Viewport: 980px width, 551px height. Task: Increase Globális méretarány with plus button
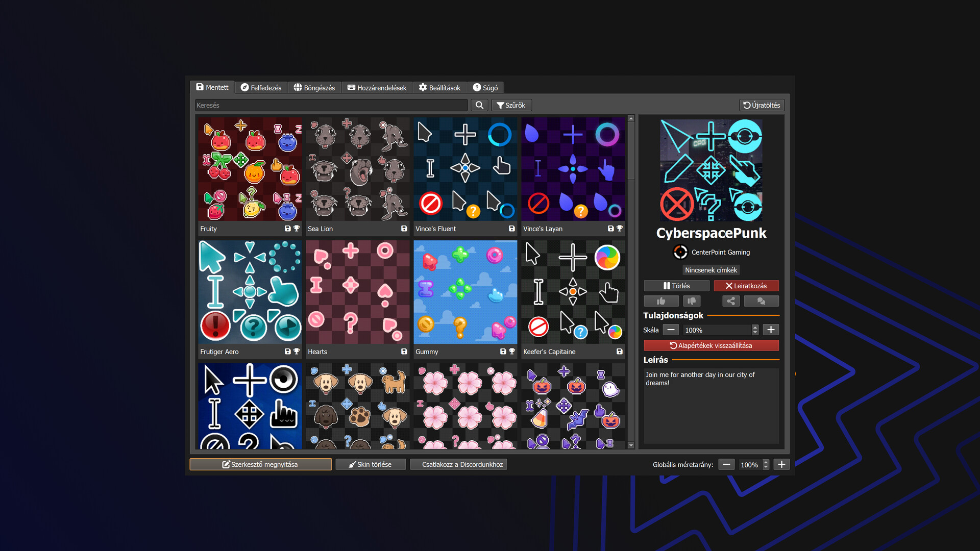[781, 464]
